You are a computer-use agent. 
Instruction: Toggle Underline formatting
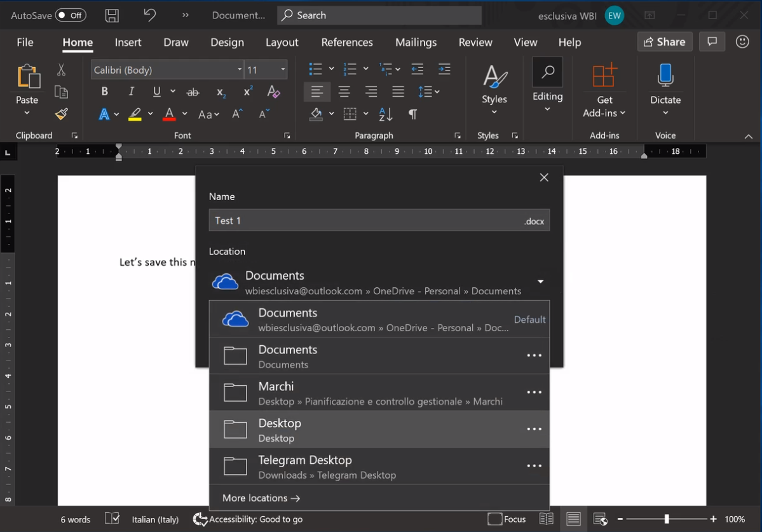tap(156, 92)
